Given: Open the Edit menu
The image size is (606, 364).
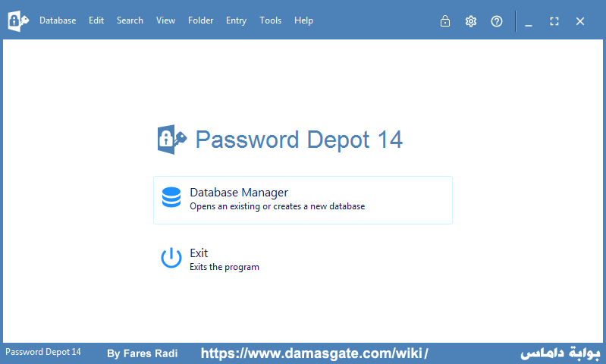Looking at the screenshot, I should pyautogui.click(x=96, y=20).
